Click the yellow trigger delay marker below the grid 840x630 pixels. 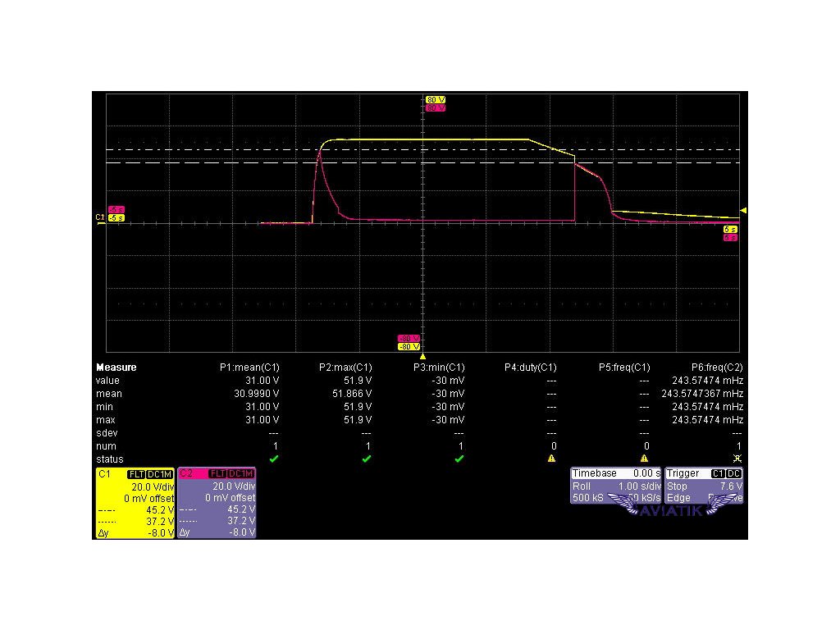coord(422,356)
